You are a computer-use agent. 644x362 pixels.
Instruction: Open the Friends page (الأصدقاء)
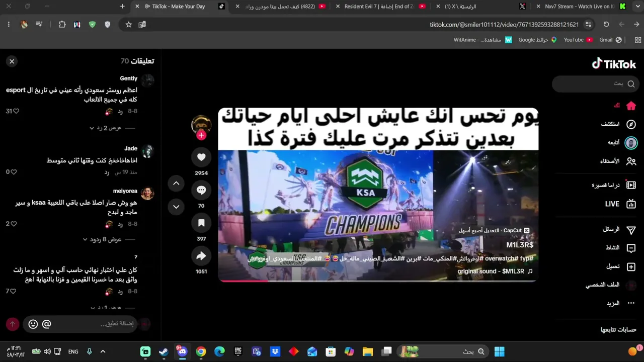(x=618, y=161)
